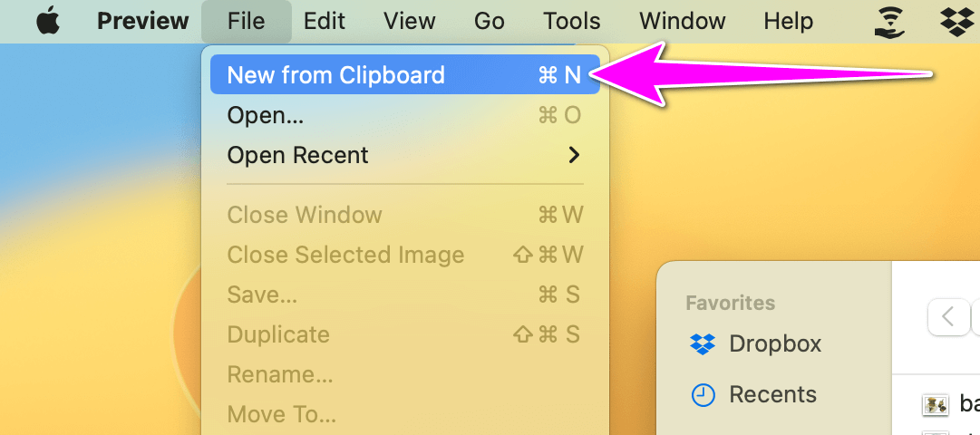Click the Wi-Fi hand status icon

click(x=889, y=21)
